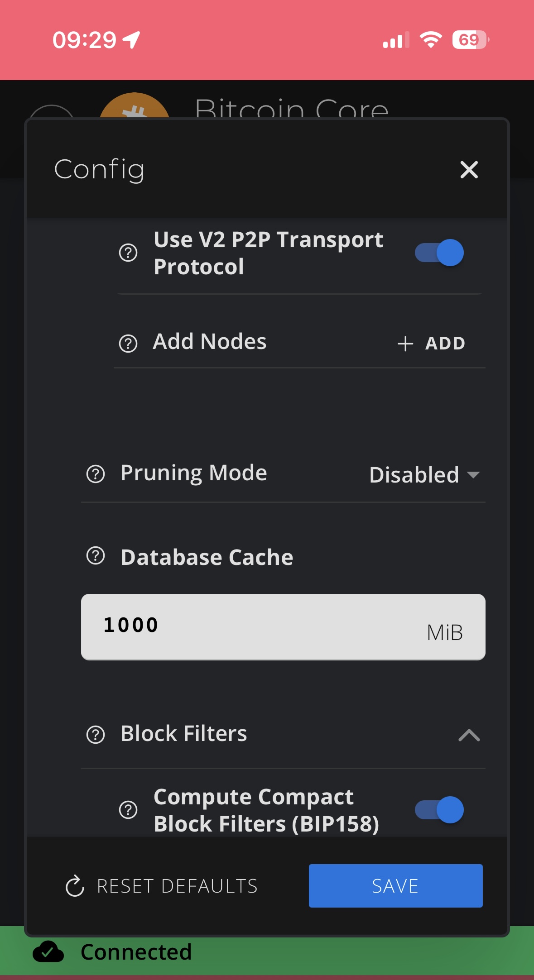Open the Block Filters help icon
This screenshot has width=534, height=980.
[x=96, y=735]
